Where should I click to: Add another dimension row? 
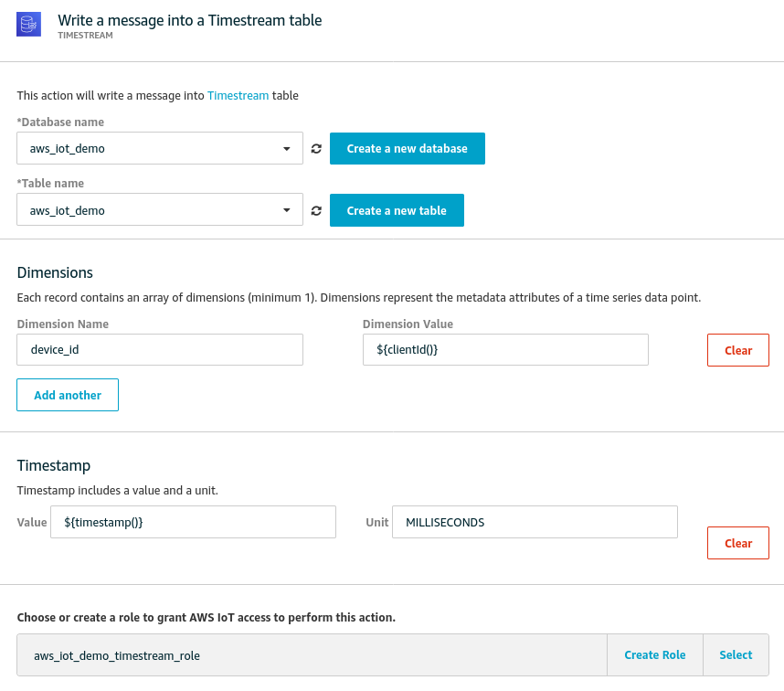(67, 394)
